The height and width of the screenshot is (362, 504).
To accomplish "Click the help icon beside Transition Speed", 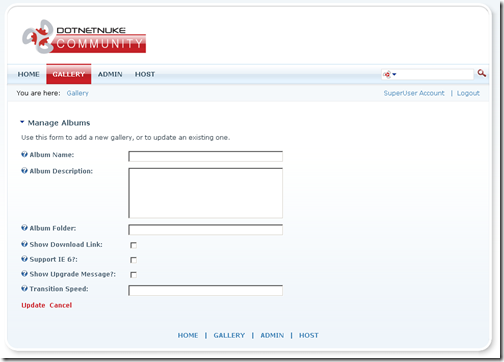I will coord(24,288).
